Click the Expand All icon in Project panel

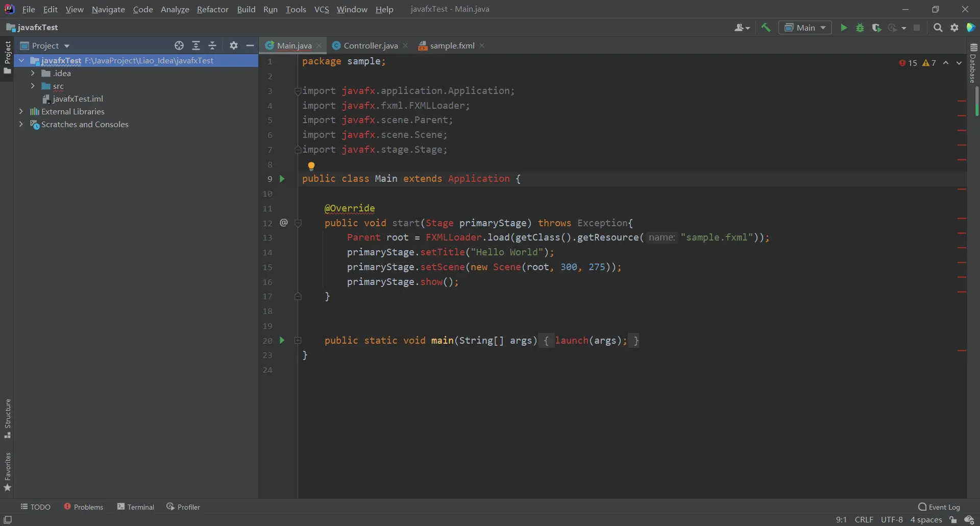[196, 45]
